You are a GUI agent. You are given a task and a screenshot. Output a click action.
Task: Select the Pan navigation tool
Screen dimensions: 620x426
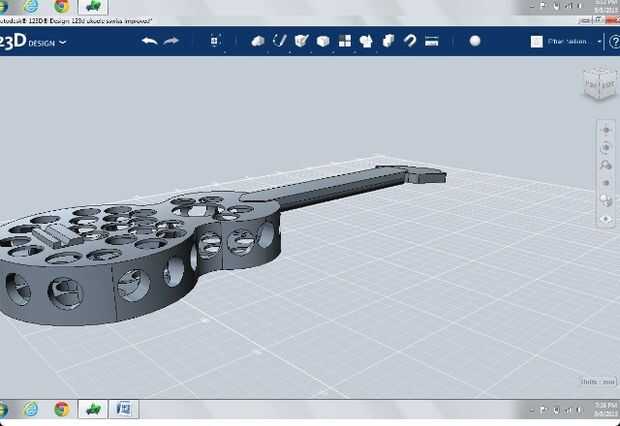(606, 130)
